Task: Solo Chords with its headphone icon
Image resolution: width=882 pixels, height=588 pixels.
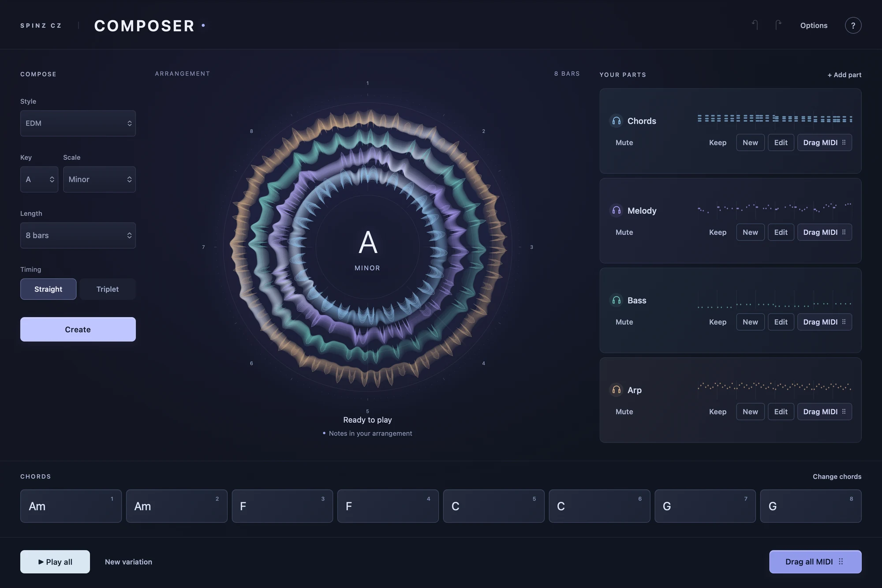Action: 616,121
